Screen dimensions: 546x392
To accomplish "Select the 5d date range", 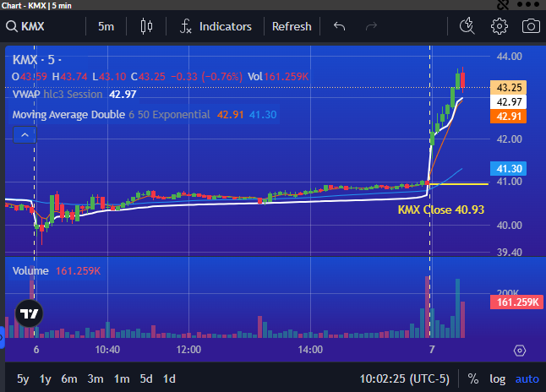I will [x=146, y=378].
